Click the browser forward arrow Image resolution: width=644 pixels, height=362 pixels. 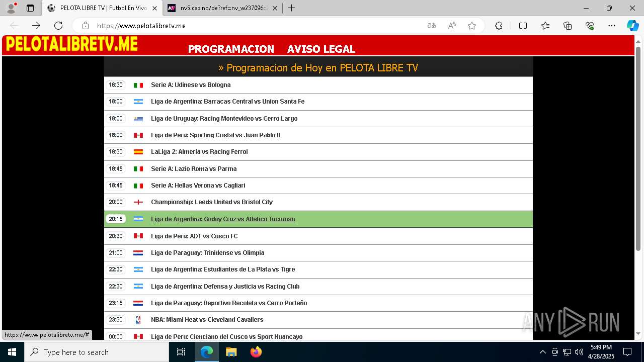(36, 26)
